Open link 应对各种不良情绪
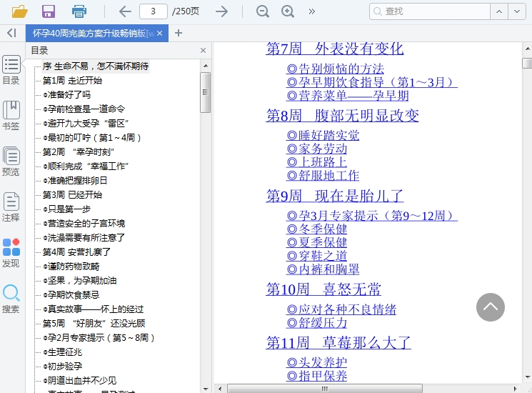The image size is (532, 393). [341, 309]
